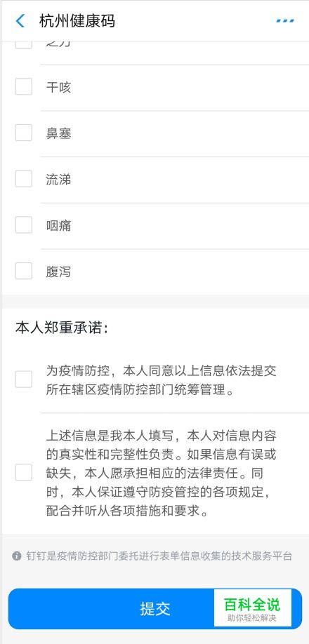This screenshot has height=644, width=309.
Task: Go back using the blue arrow icon
Action: coord(20,20)
